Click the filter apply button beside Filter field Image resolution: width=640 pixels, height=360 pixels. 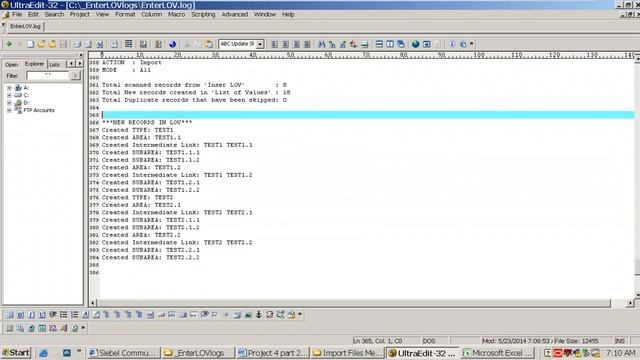coord(75,76)
